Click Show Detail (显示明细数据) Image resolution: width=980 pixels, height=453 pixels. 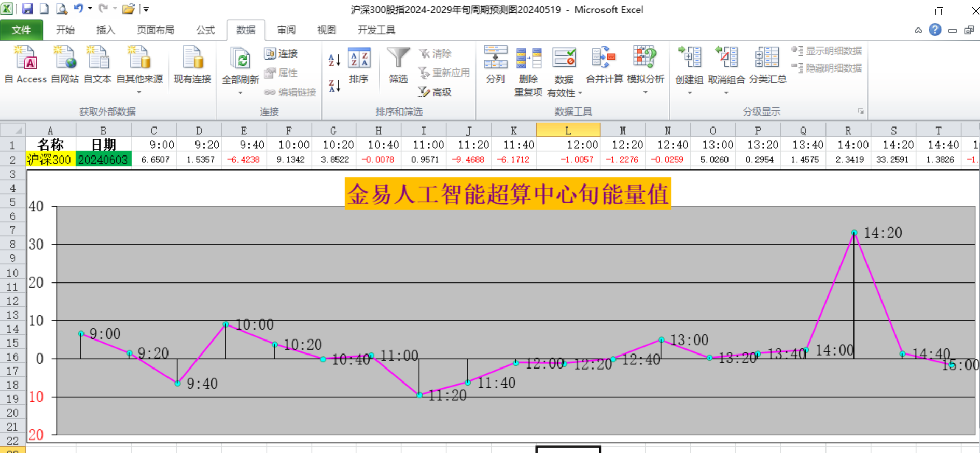pos(827,51)
